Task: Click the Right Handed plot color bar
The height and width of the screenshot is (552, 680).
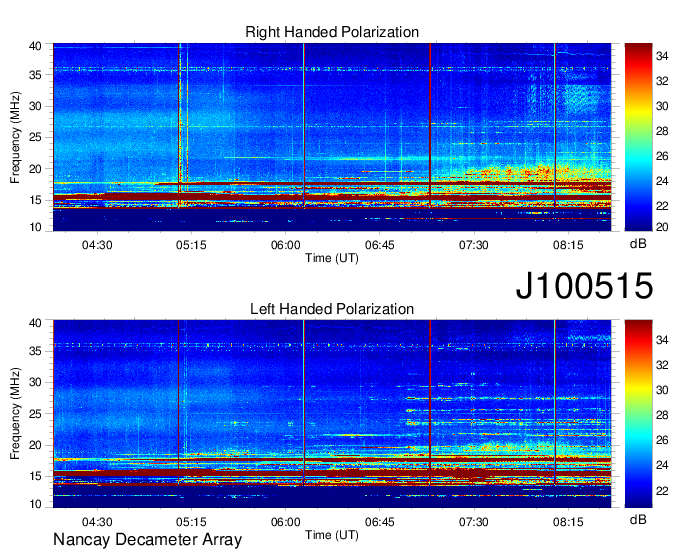Action: 638,137
